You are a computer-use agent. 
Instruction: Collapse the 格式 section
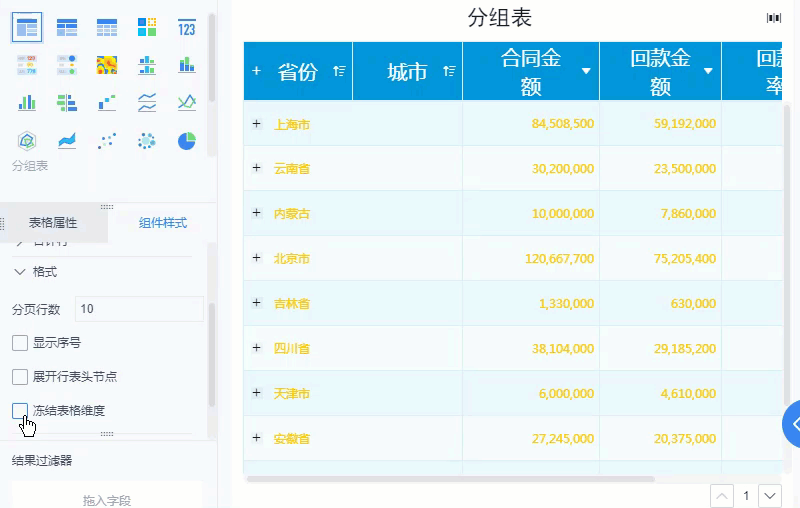pos(20,272)
